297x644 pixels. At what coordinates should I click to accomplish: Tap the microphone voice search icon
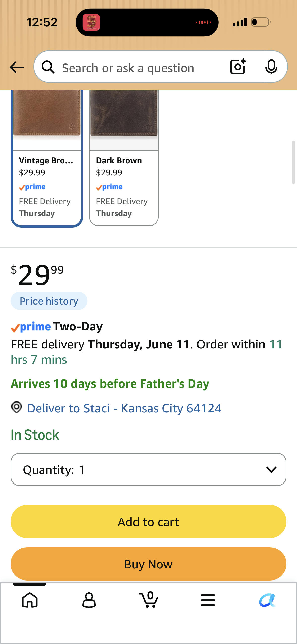271,67
